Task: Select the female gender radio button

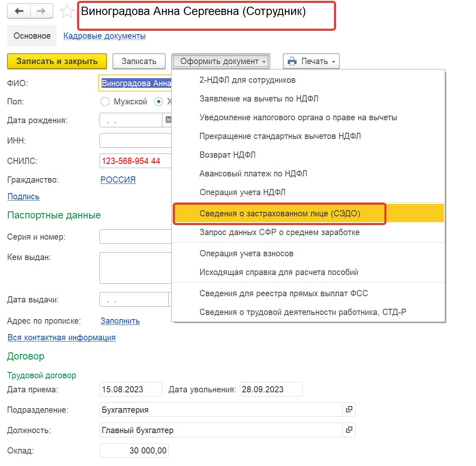Action: click(159, 102)
